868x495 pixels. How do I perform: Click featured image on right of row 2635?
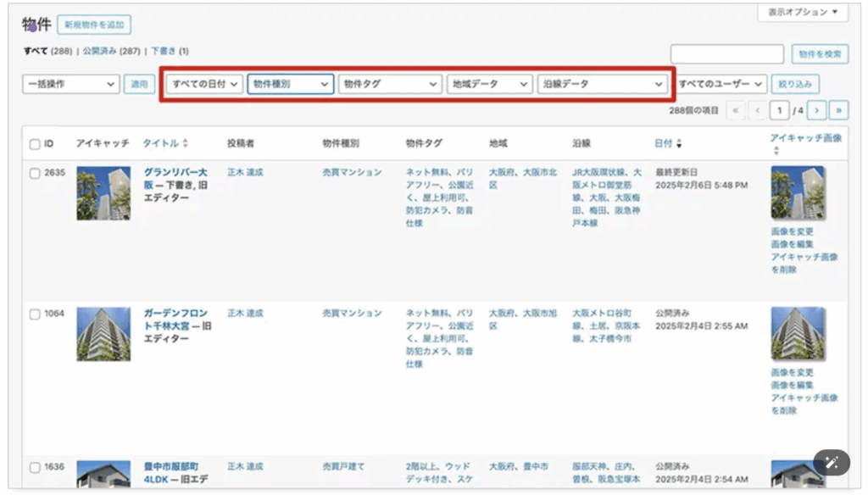tap(797, 193)
